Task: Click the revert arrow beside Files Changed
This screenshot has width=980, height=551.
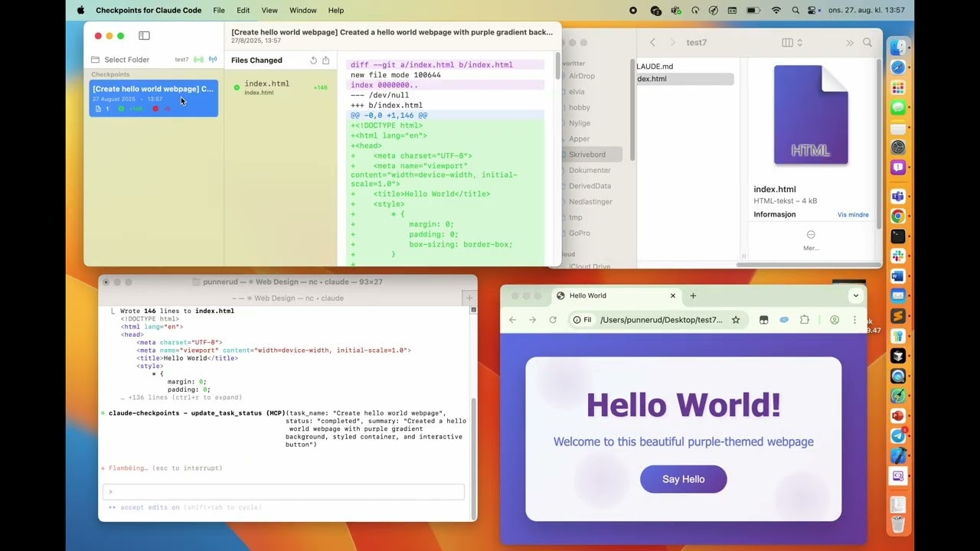Action: (313, 60)
